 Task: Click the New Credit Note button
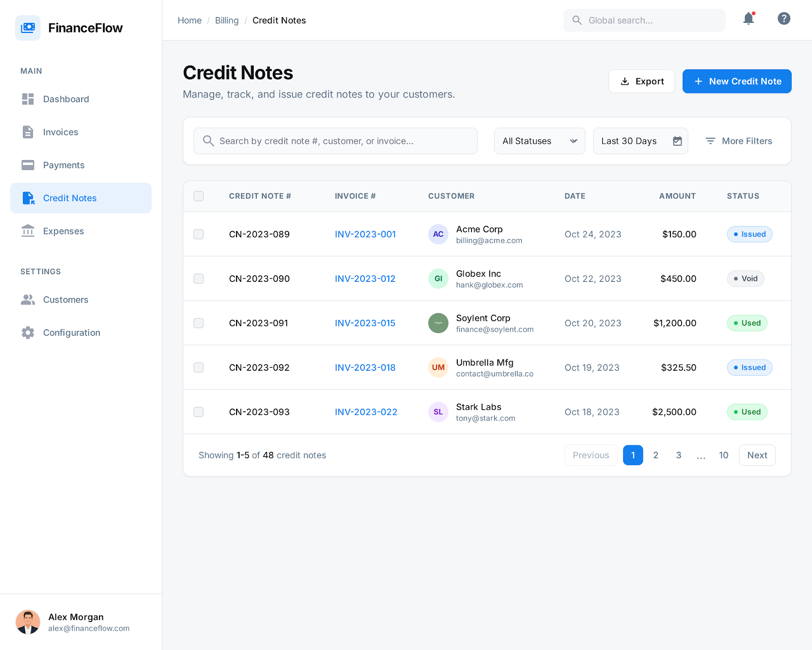tap(736, 81)
